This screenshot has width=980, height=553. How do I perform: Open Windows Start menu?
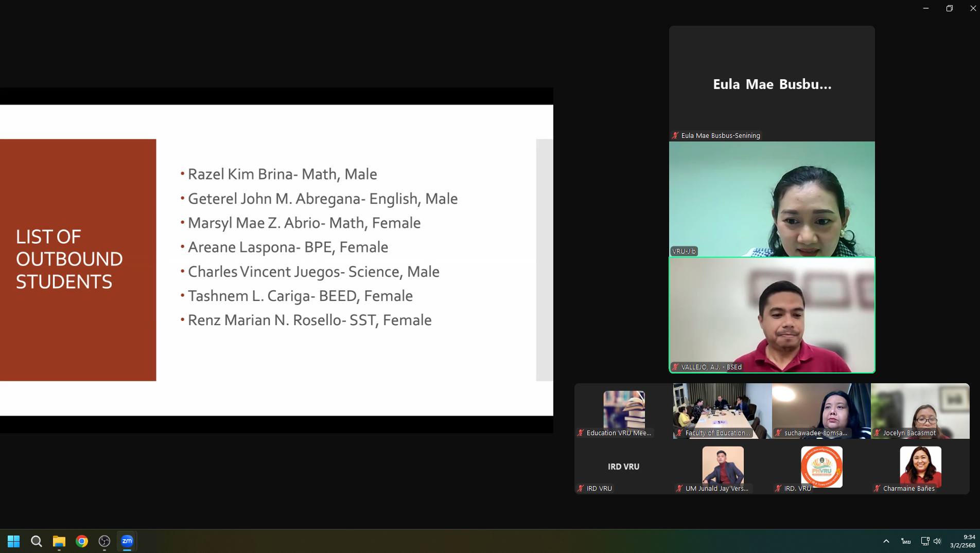point(14,541)
